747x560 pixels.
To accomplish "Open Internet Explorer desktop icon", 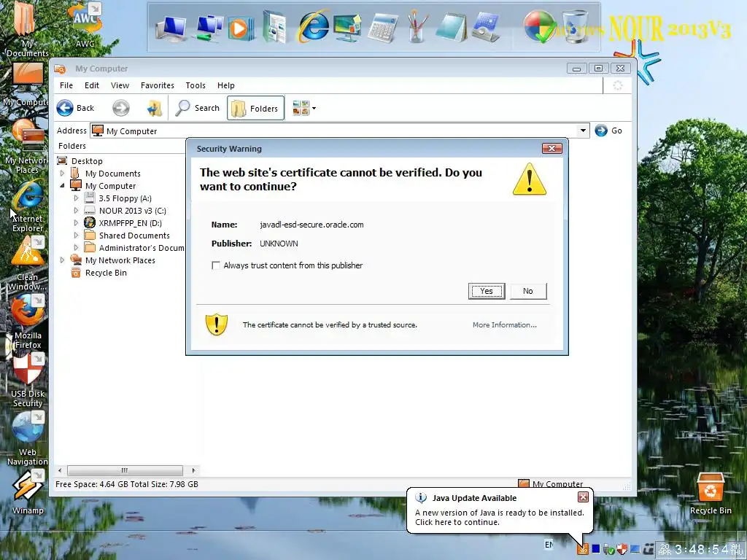I will tap(27, 207).
